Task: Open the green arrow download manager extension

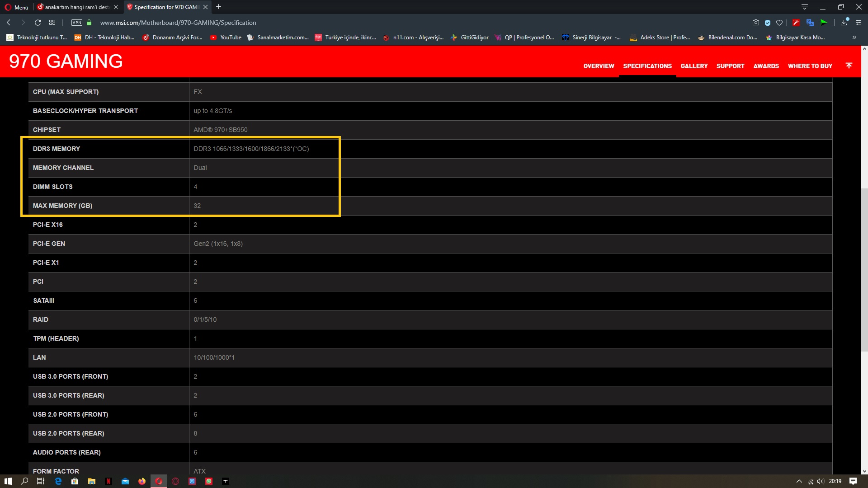Action: pyautogui.click(x=824, y=23)
